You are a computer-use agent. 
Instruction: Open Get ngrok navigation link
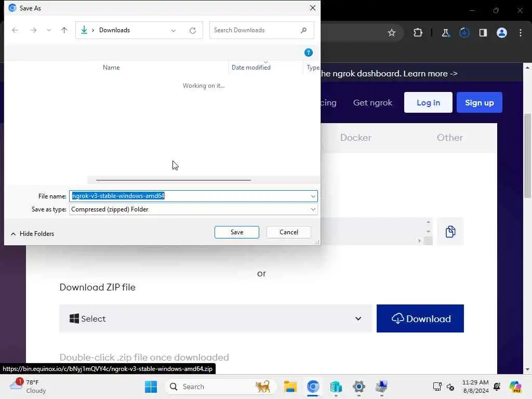[x=373, y=103]
